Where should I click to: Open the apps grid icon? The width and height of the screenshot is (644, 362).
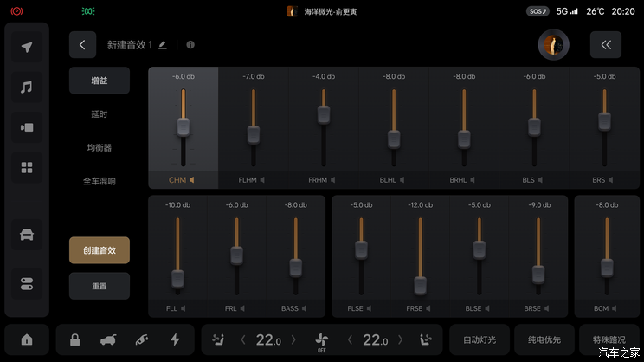click(x=27, y=167)
